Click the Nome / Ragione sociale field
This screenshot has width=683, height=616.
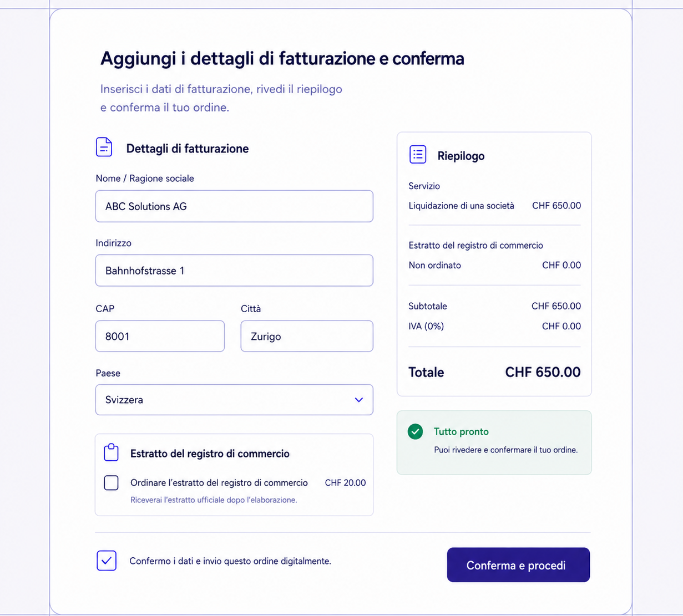coord(234,206)
